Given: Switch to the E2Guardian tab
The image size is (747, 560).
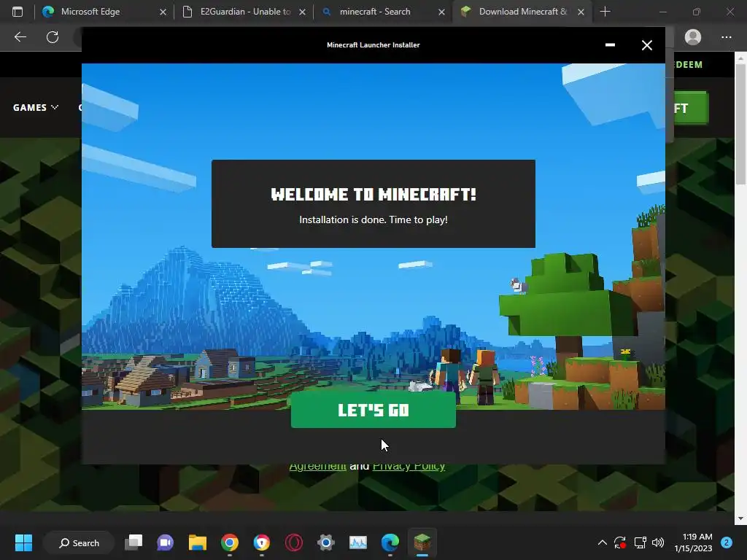Looking at the screenshot, I should coord(243,12).
